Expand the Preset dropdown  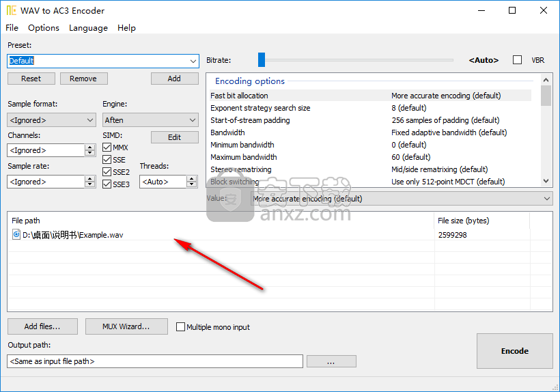point(193,61)
